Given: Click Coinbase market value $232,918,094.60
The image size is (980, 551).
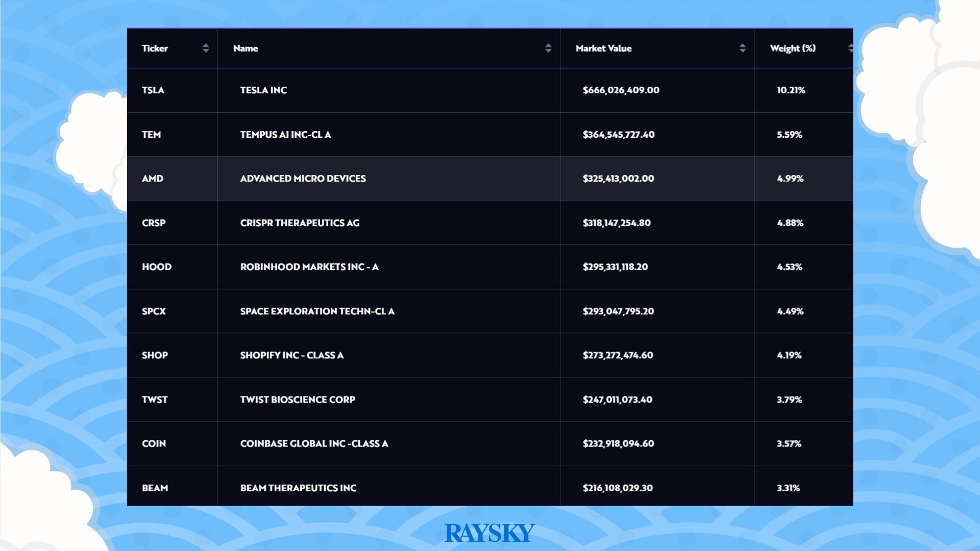Looking at the screenshot, I should pos(619,443).
